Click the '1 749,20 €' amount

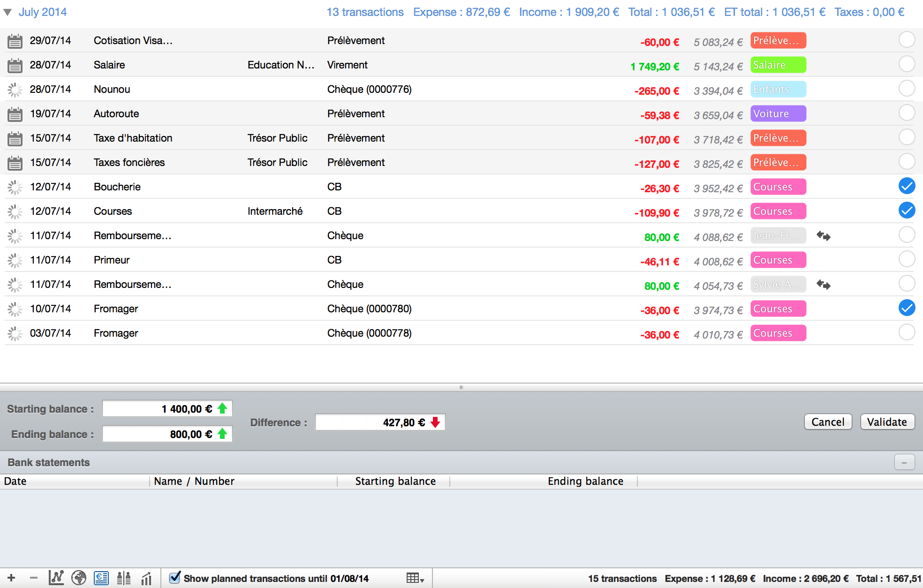coord(655,67)
